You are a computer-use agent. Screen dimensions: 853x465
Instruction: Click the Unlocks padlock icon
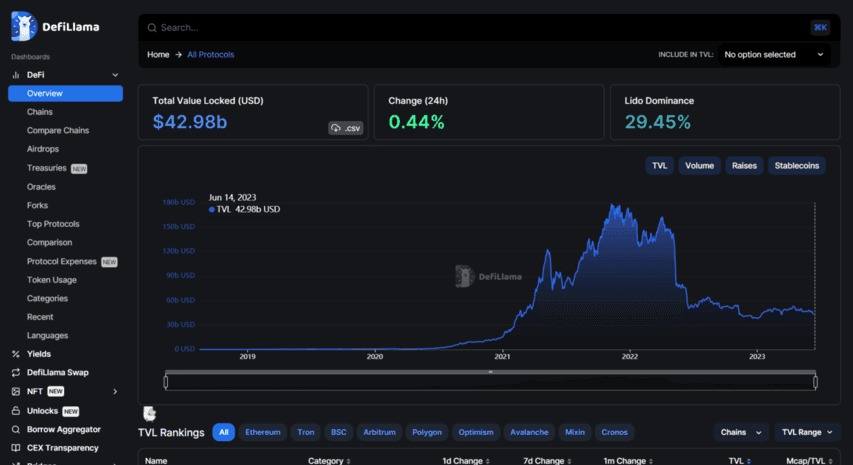(x=16, y=411)
